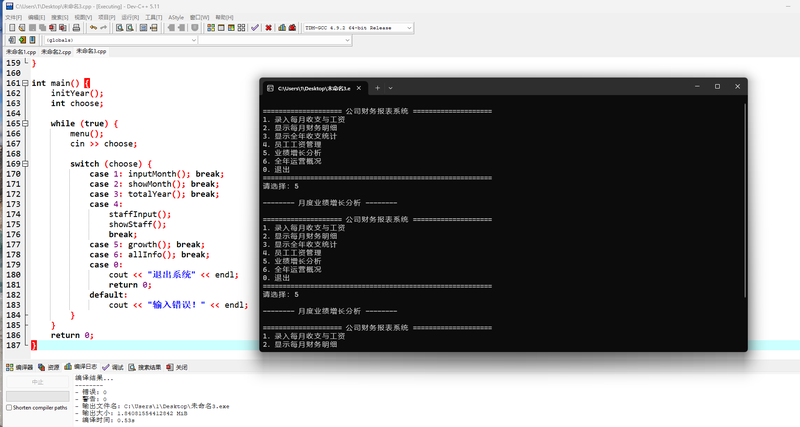Collapse the main() function fold at line 161
The image size is (800, 427).
tap(26, 83)
